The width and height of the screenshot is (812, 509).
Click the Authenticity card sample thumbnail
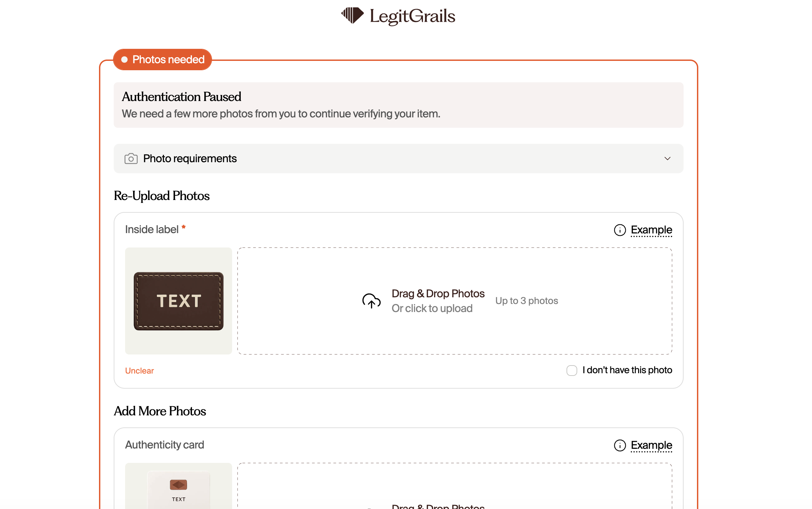[179, 486]
